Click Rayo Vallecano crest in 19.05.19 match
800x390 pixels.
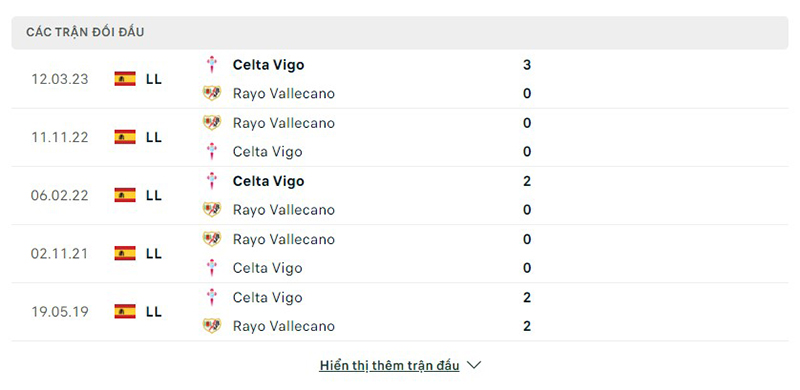click(x=211, y=326)
